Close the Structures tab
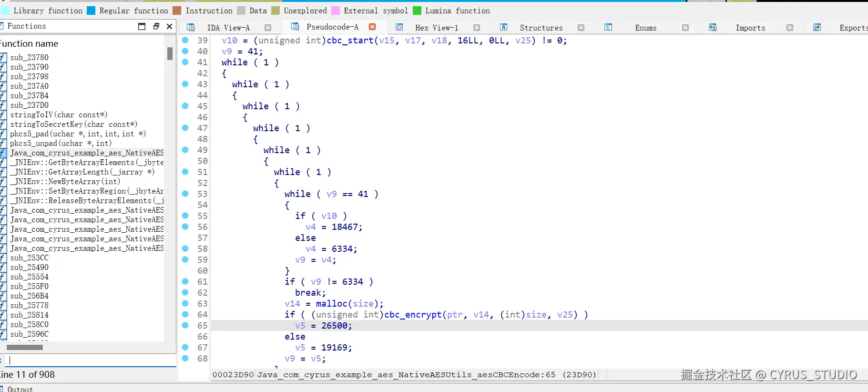This screenshot has width=868, height=392. pyautogui.click(x=581, y=28)
